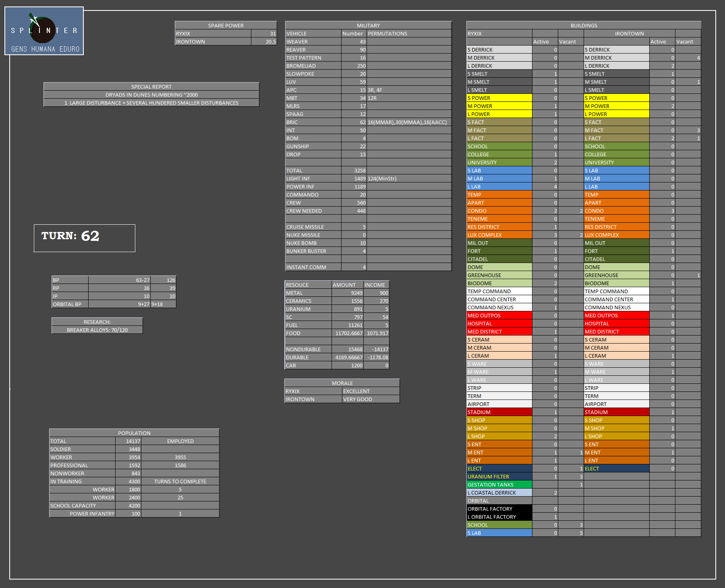725x588 pixels.
Task: Click the SPECIAL REPORT header cell
Action: [151, 87]
